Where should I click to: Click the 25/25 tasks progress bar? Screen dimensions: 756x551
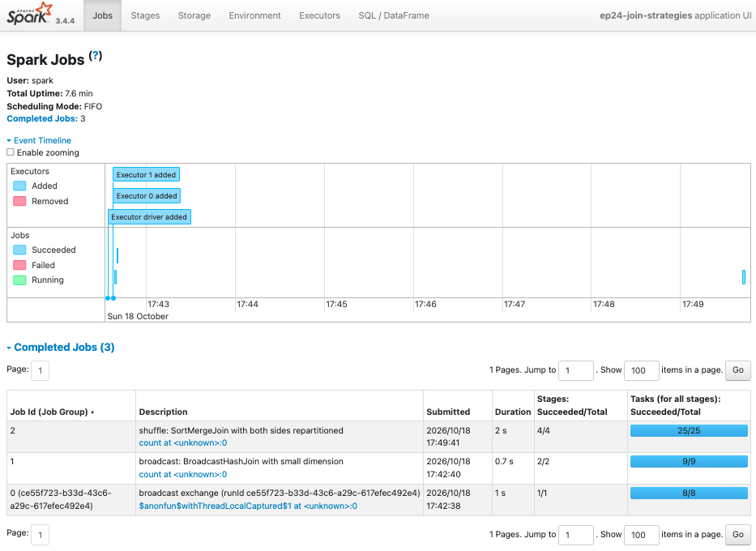(x=689, y=430)
